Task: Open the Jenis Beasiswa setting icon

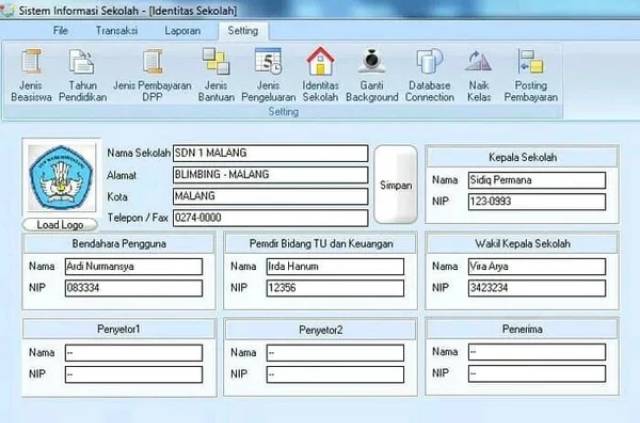Action: coord(30,63)
